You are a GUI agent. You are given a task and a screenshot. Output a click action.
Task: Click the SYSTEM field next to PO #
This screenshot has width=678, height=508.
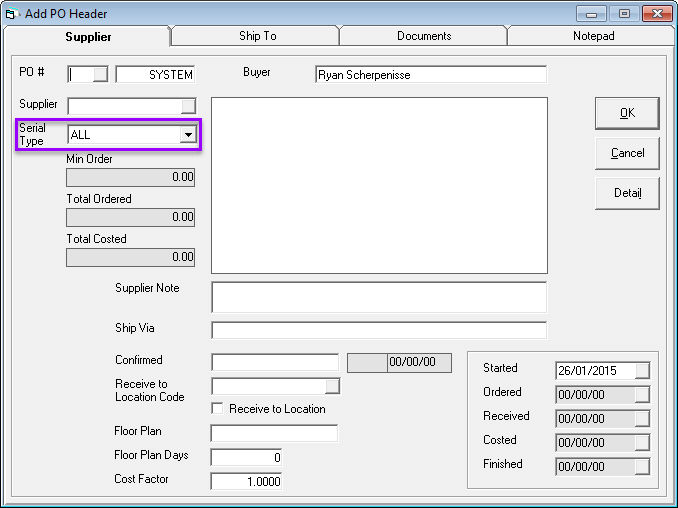155,74
